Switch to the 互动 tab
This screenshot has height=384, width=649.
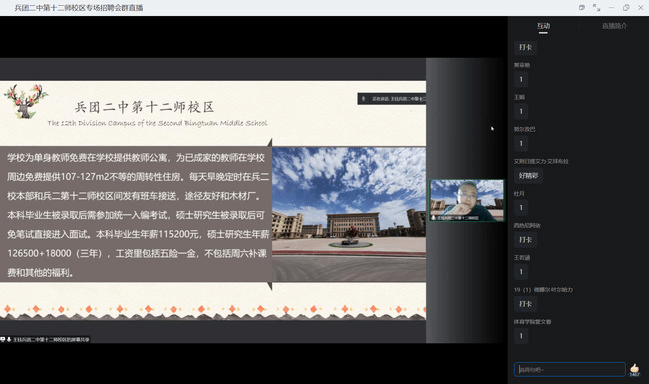[543, 26]
